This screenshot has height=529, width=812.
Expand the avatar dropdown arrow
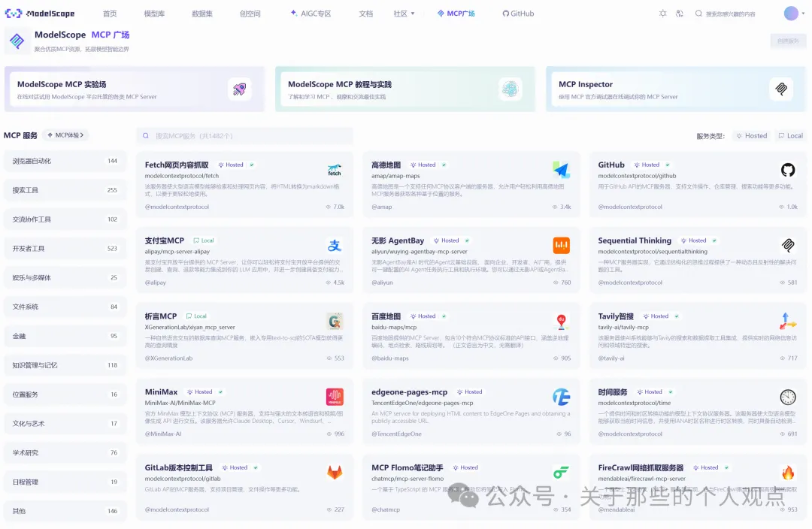[803, 14]
